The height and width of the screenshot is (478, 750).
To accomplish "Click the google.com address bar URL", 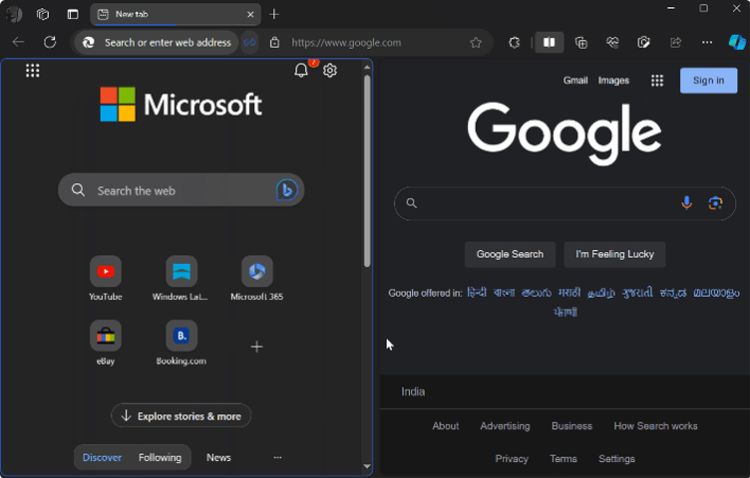I will 346,43.
